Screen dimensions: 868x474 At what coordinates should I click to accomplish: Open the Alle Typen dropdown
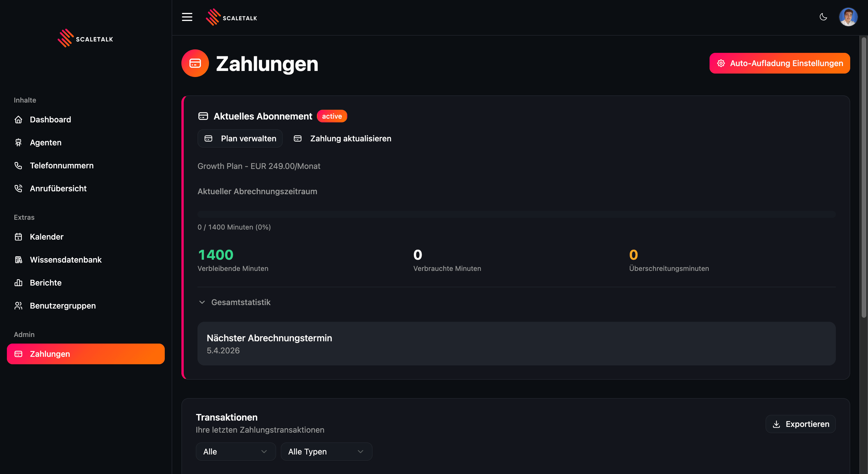[x=326, y=451]
